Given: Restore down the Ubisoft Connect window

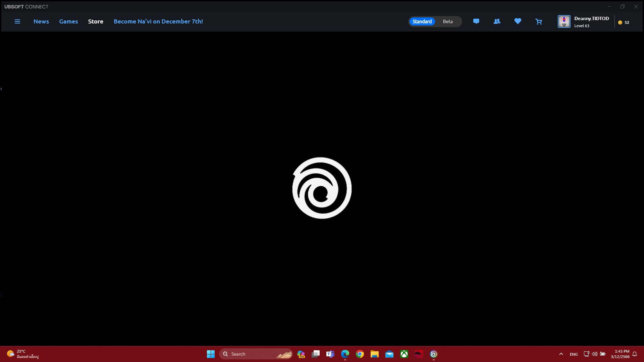Looking at the screenshot, I should click(623, 6).
